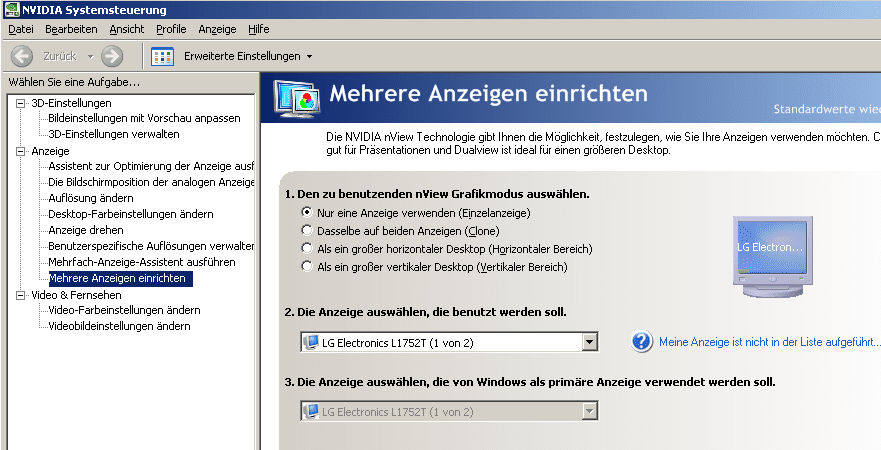
Task: Select Nur eine Anzeige verwenden radio button
Action: 306,212
